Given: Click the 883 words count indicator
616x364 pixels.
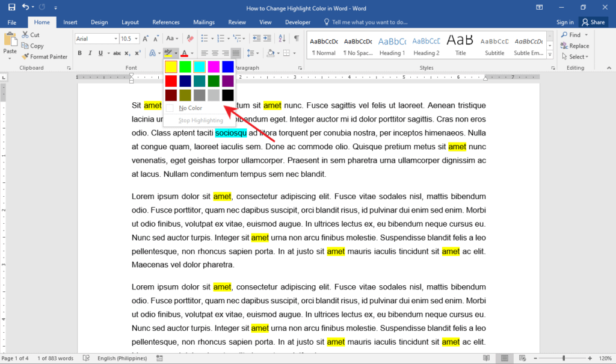Looking at the screenshot, I should click(x=55, y=358).
